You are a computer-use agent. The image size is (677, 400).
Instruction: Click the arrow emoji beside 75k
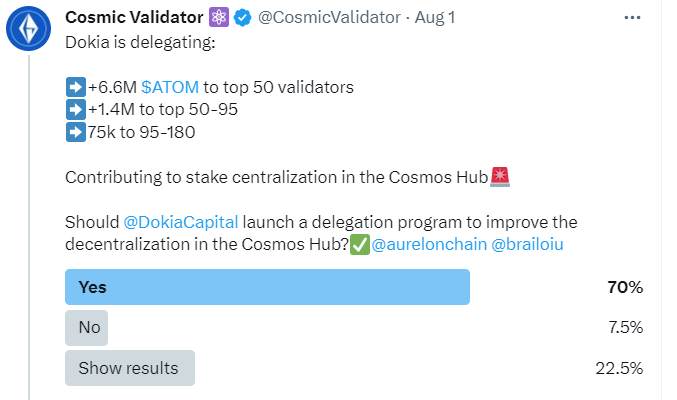click(x=74, y=132)
